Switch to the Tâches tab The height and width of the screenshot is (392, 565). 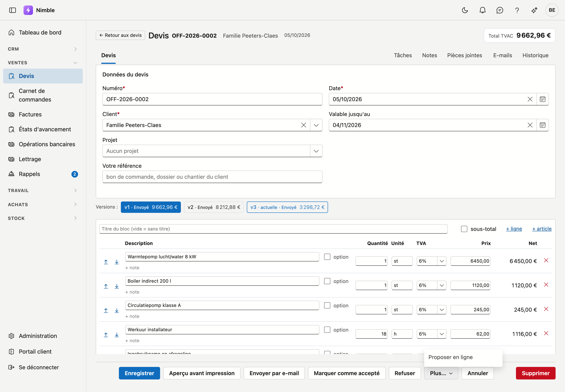point(403,55)
